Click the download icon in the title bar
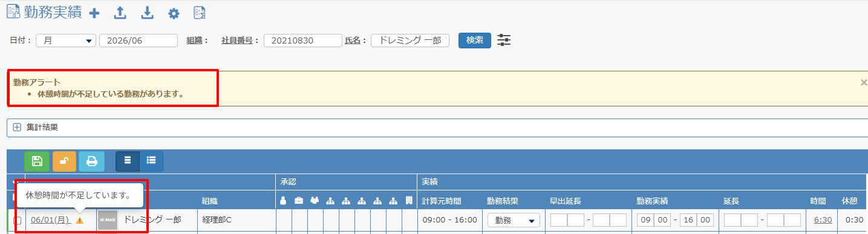The image size is (868, 234). [147, 13]
